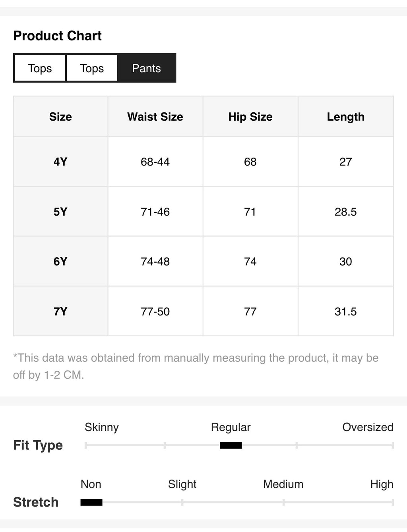
Task: Click the Length column header
Action: tap(346, 117)
